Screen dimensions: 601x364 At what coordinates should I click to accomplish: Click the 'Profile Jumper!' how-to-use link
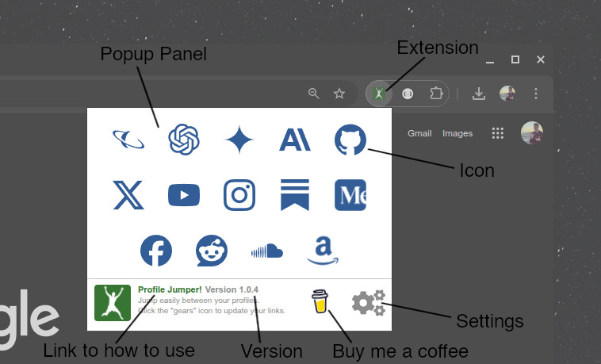click(170, 289)
